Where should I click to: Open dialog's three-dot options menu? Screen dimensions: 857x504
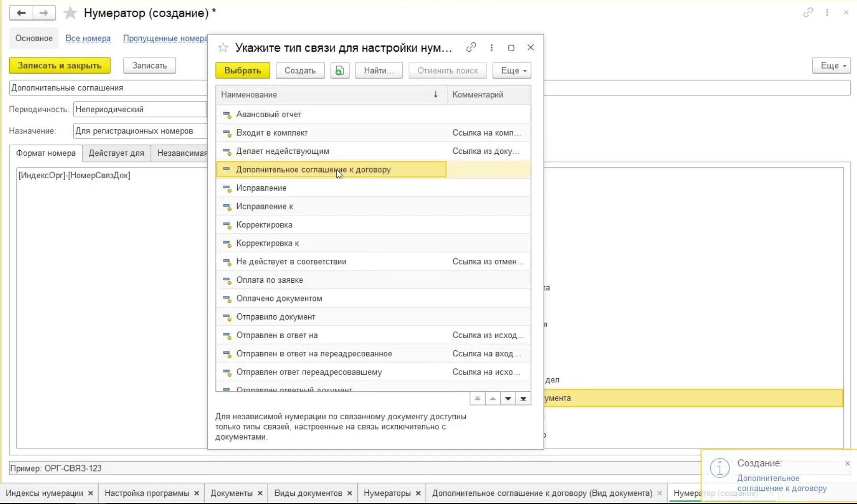click(x=491, y=47)
